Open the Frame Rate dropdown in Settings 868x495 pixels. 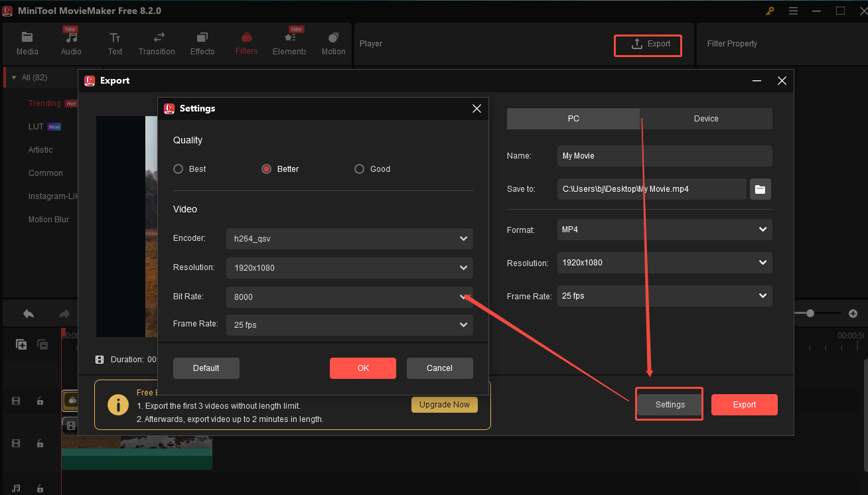pos(350,325)
